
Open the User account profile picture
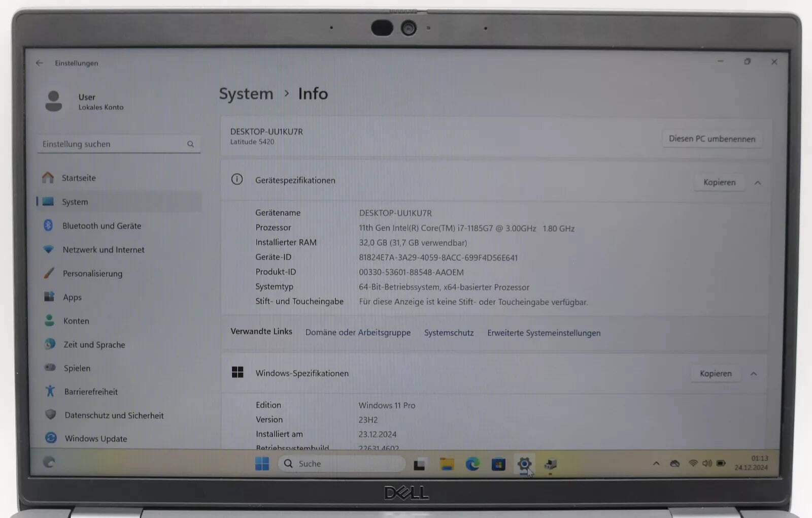pyautogui.click(x=53, y=101)
